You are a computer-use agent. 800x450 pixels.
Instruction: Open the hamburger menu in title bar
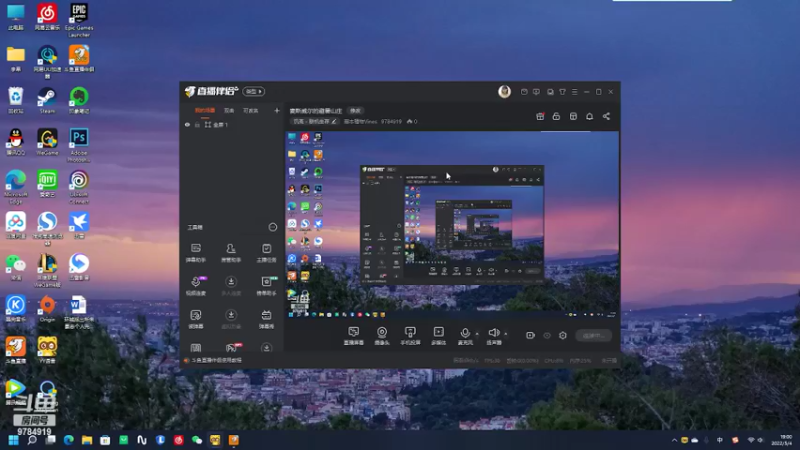pyautogui.click(x=574, y=92)
